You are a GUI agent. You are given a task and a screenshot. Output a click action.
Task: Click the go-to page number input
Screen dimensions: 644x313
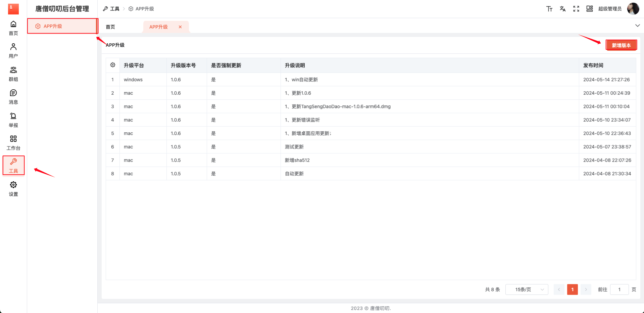pyautogui.click(x=619, y=289)
